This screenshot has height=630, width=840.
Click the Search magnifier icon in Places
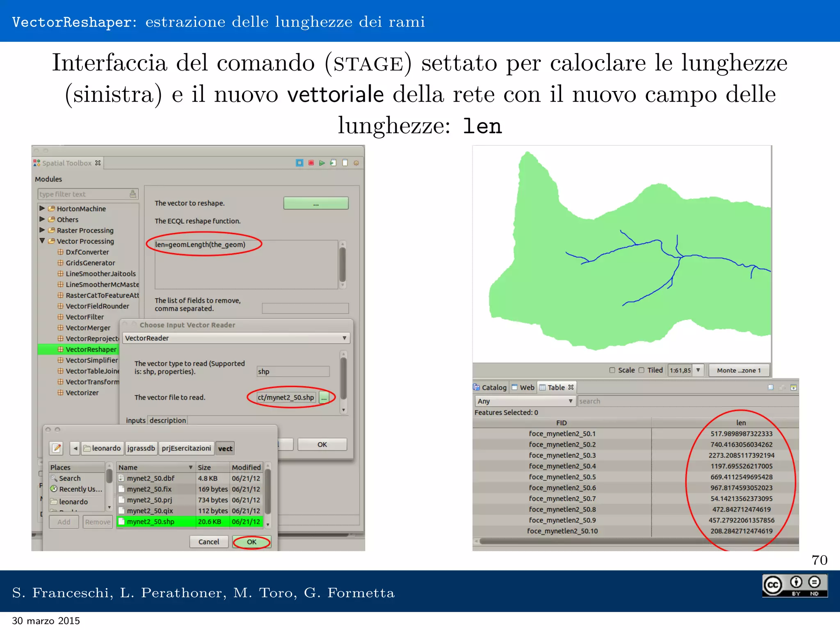pyautogui.click(x=54, y=478)
